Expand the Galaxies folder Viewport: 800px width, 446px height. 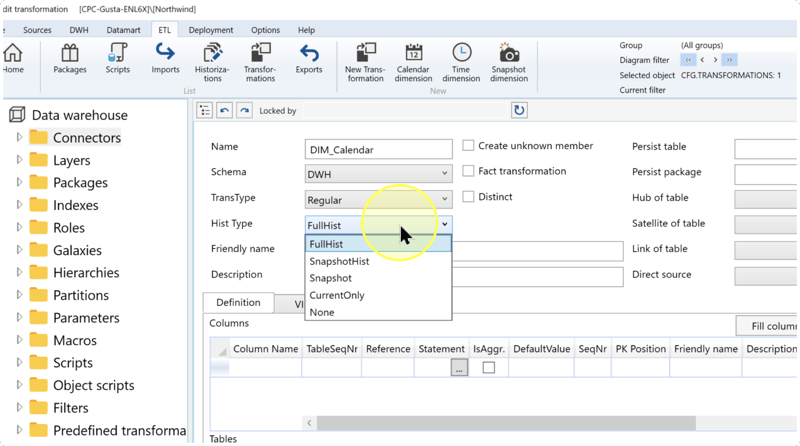coord(19,250)
